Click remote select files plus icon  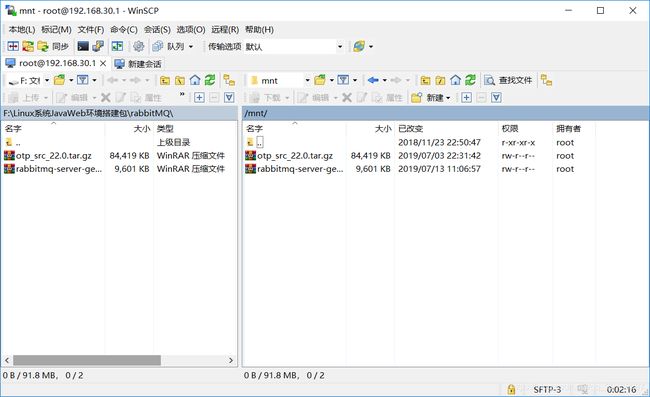(466, 97)
